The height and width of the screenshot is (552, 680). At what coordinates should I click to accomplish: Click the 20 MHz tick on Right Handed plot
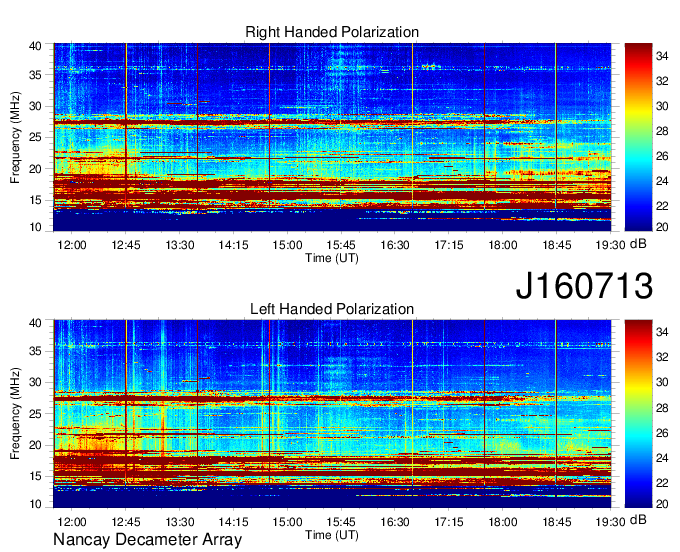[x=35, y=169]
